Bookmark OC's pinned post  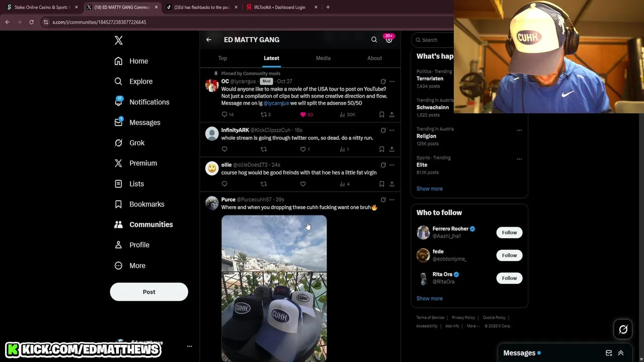(x=382, y=115)
